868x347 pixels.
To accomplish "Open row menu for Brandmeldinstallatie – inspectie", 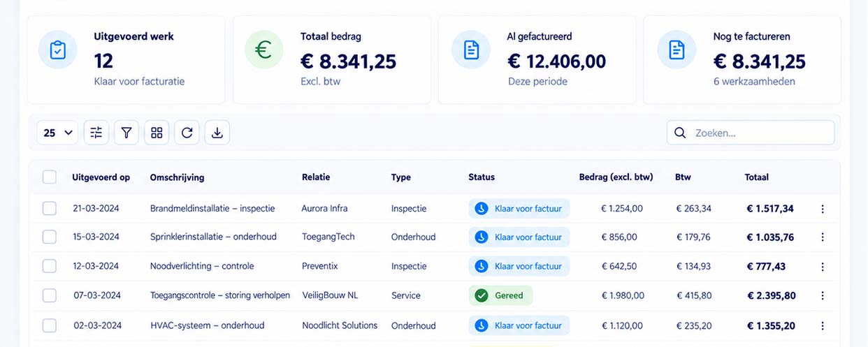I will [x=823, y=209].
